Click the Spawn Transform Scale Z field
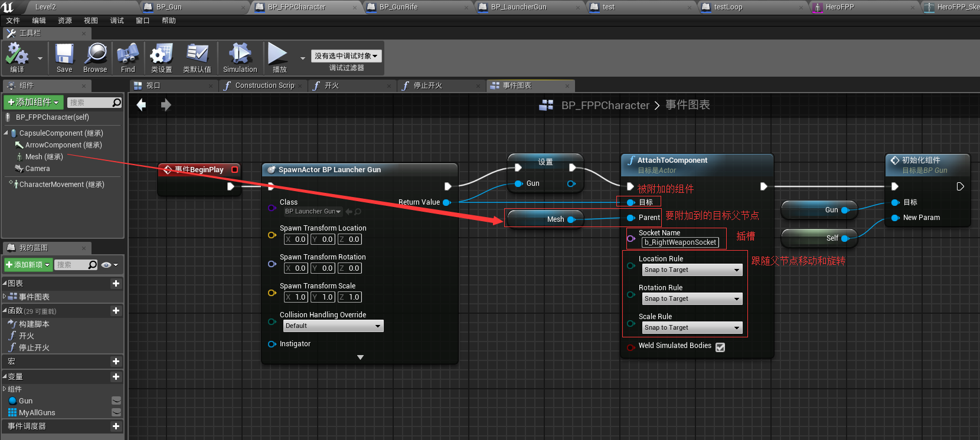This screenshot has width=980, height=440. [349, 297]
